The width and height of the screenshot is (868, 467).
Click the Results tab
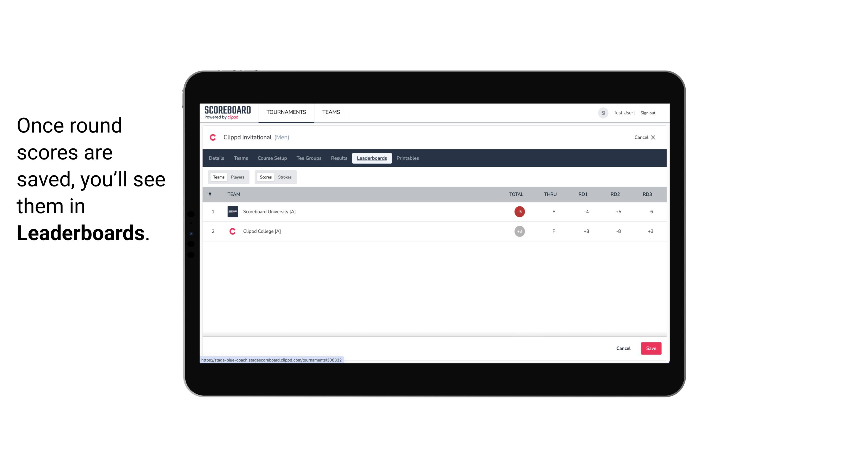point(338,158)
